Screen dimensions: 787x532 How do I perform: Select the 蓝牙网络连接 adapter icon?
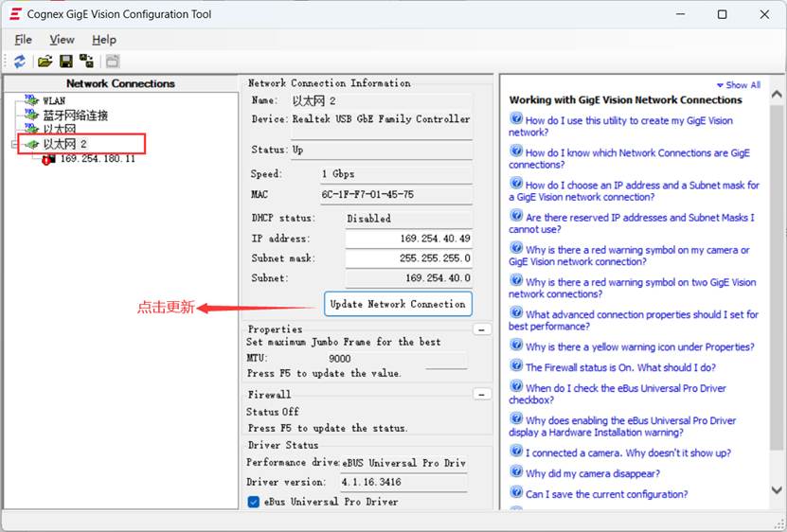tap(31, 115)
